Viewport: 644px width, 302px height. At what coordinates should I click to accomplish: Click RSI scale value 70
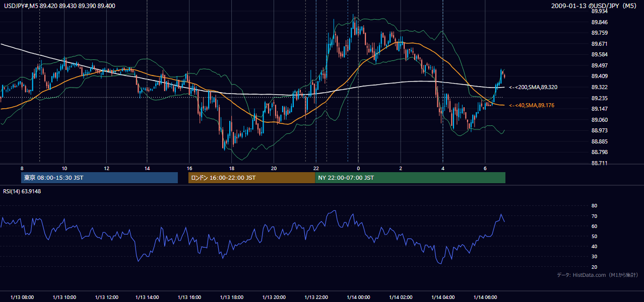[x=594, y=216]
